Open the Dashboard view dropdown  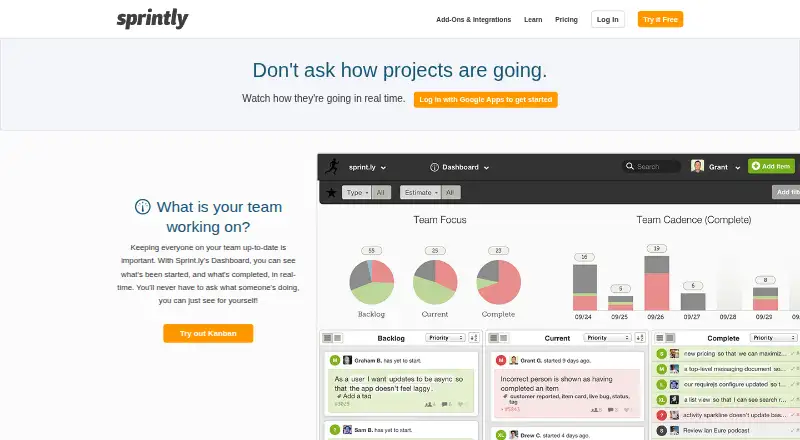coord(460,167)
